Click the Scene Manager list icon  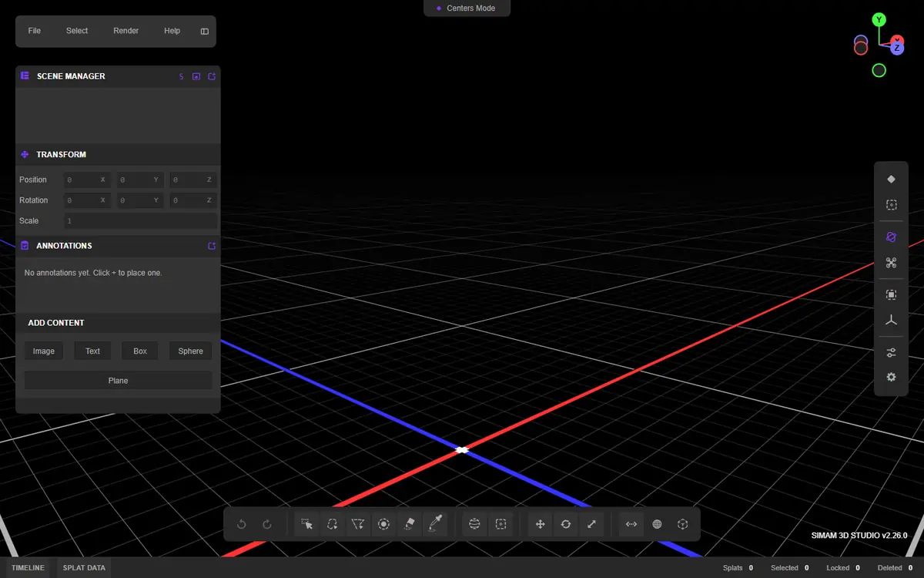click(x=25, y=76)
